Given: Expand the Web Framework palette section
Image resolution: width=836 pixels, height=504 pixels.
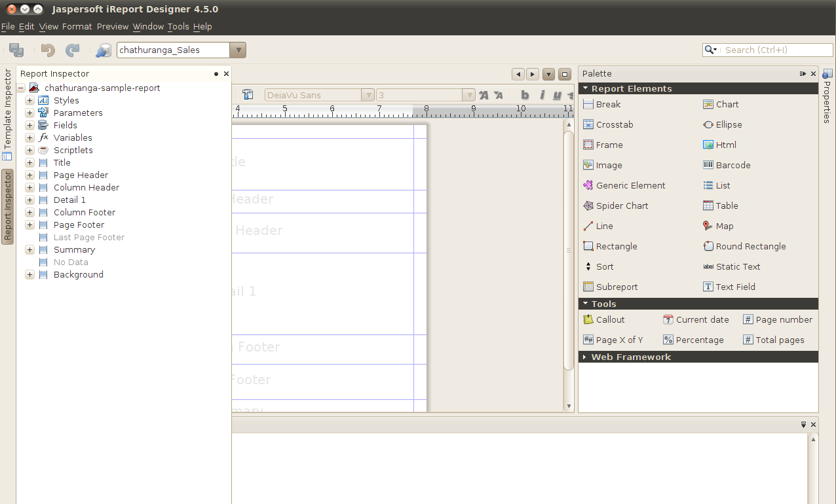Looking at the screenshot, I should pyautogui.click(x=585, y=357).
